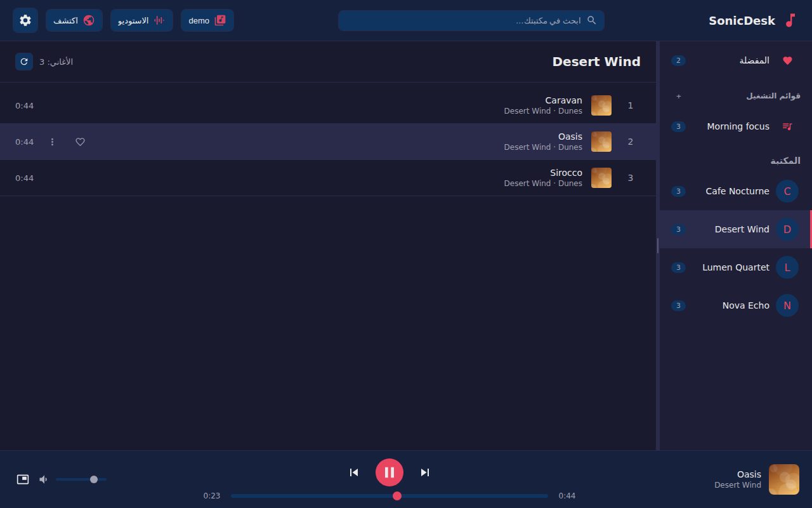Mute the volume with the speaker icon
This screenshot has width=812, height=508.
[43, 479]
